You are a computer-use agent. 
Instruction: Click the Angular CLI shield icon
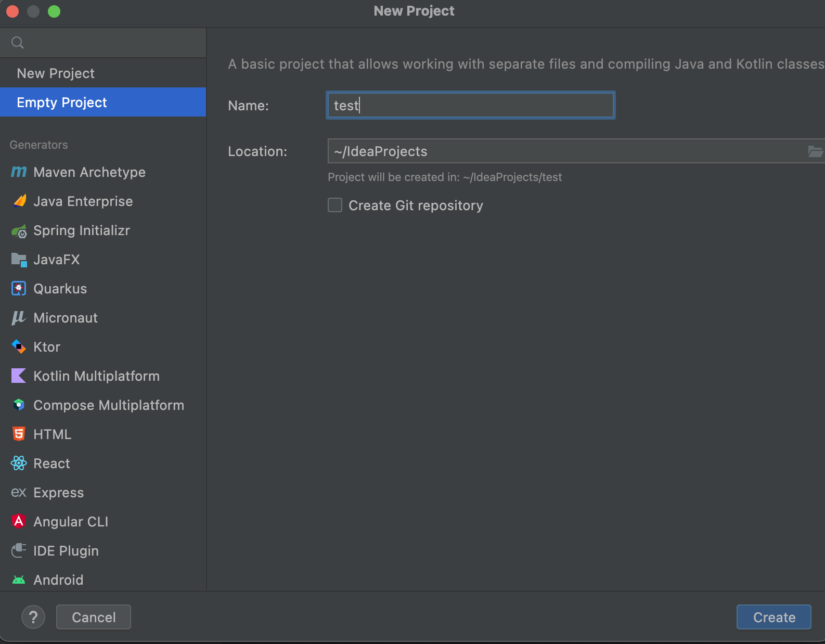pyautogui.click(x=19, y=521)
